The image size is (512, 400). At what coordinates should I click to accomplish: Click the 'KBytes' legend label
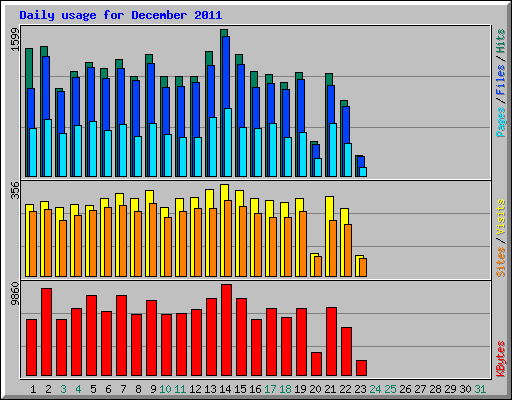coord(500,359)
